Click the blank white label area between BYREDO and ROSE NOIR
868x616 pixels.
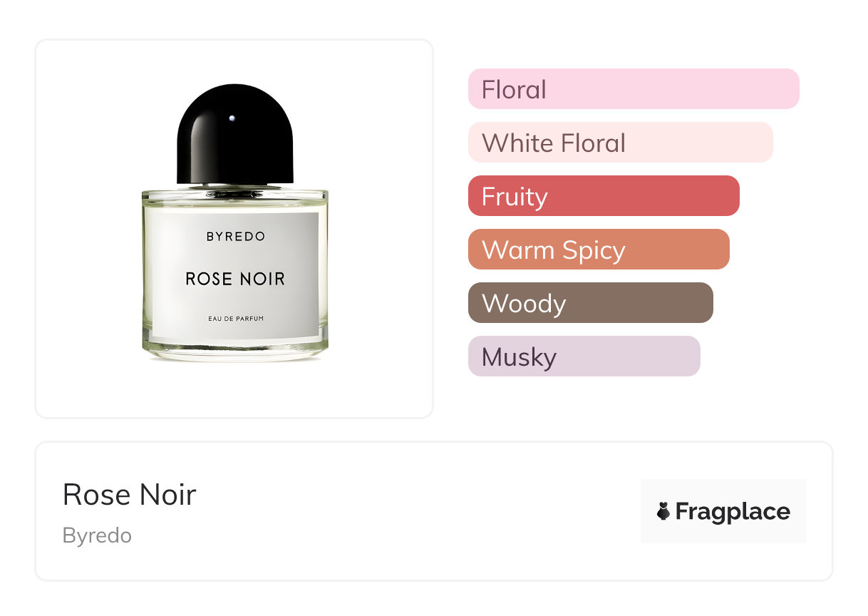[x=235, y=256]
